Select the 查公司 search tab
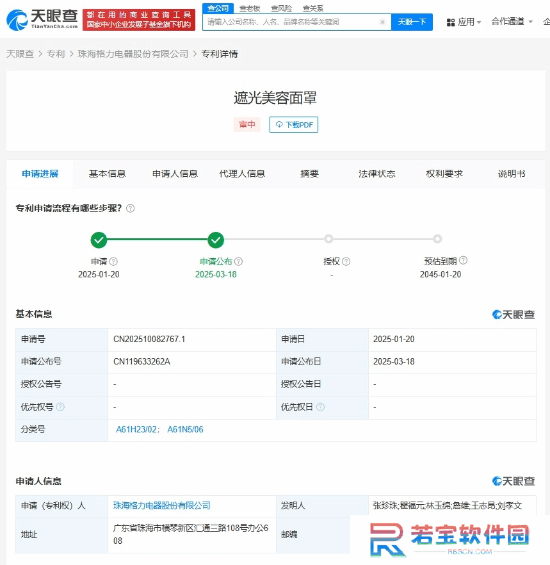550x565 pixels. click(218, 8)
